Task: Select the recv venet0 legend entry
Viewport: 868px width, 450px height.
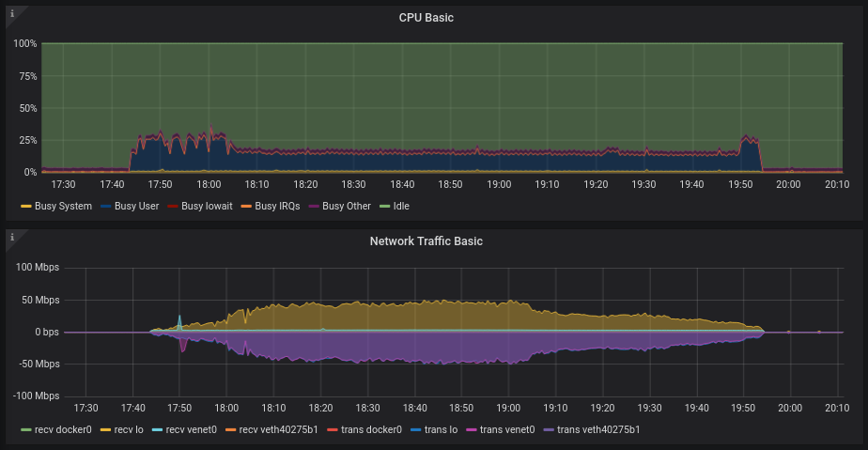Action: pyautogui.click(x=191, y=429)
